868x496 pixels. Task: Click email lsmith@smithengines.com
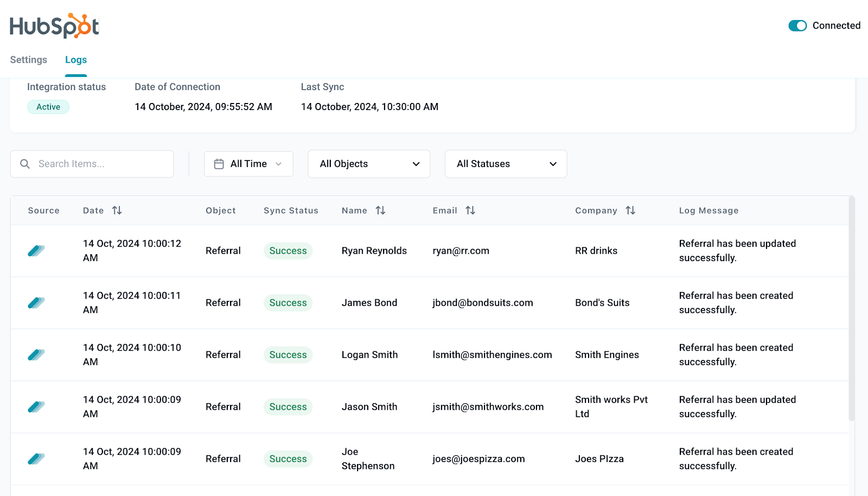point(492,355)
